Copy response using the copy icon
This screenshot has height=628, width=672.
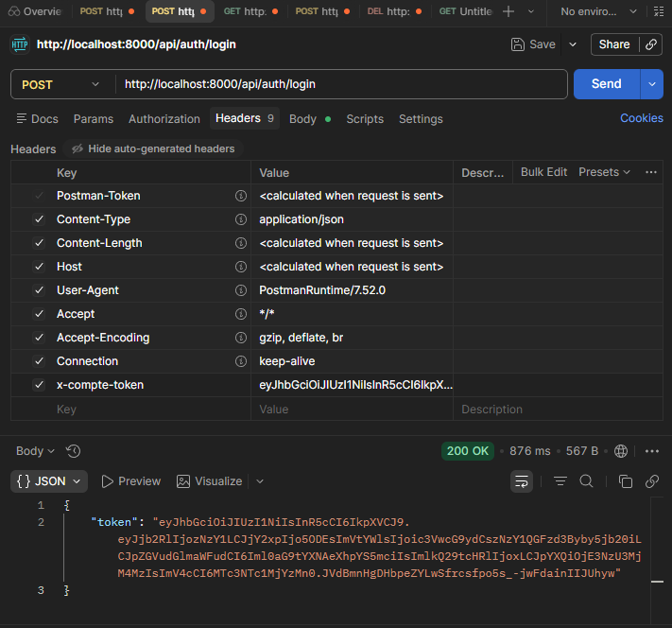625,481
